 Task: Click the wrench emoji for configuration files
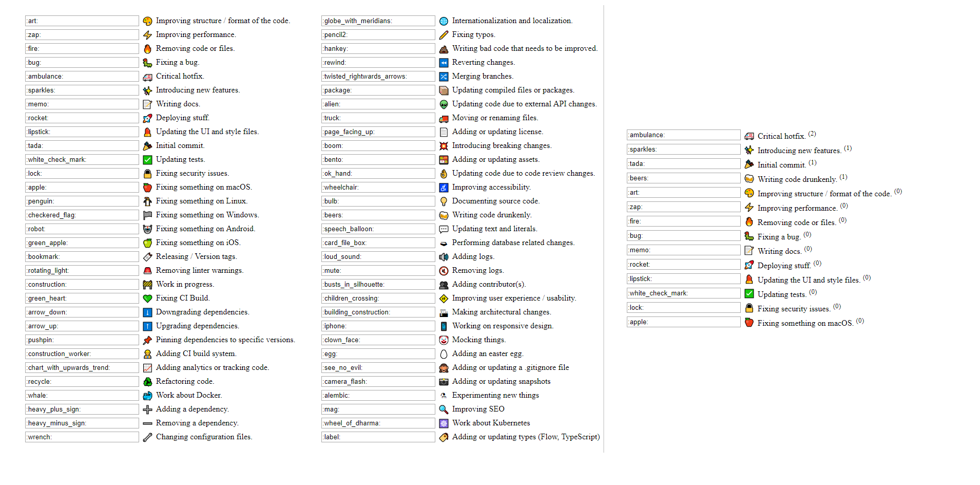(x=147, y=437)
